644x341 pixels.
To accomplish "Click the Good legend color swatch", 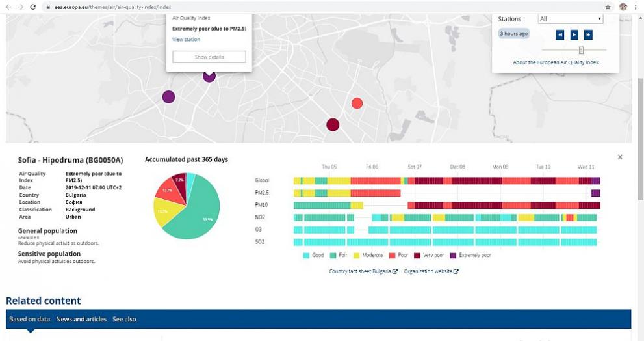I will point(306,256).
